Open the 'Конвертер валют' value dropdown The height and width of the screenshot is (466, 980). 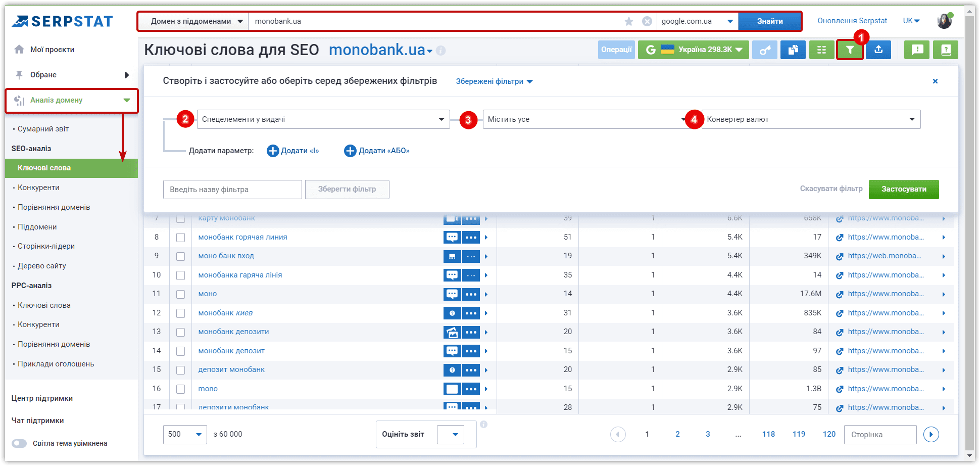(811, 119)
